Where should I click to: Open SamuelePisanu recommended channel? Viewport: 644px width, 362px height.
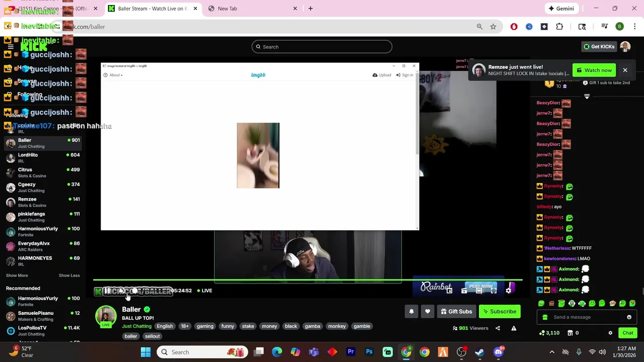(43, 316)
